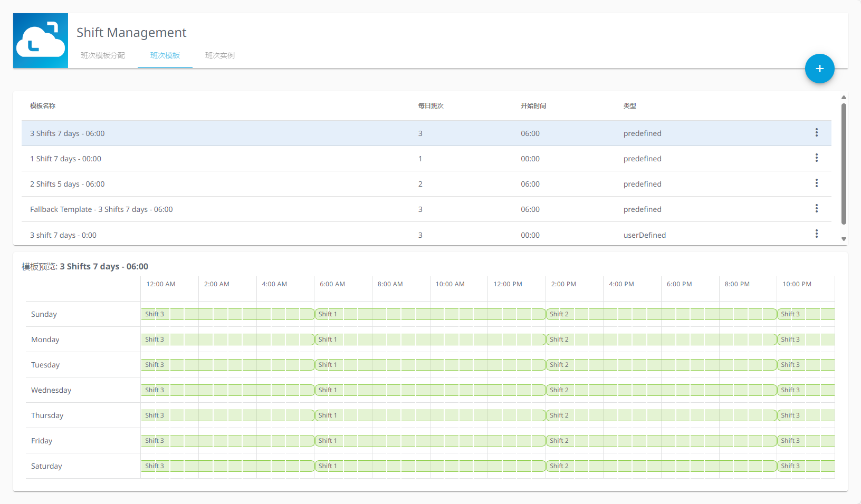Select the Fallback Template row
The width and height of the screenshot is (861, 504).
101,209
